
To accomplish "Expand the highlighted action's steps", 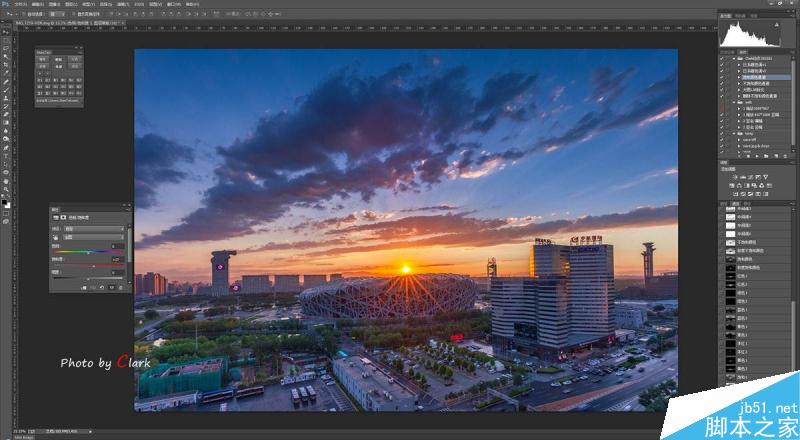I will tap(739, 77).
